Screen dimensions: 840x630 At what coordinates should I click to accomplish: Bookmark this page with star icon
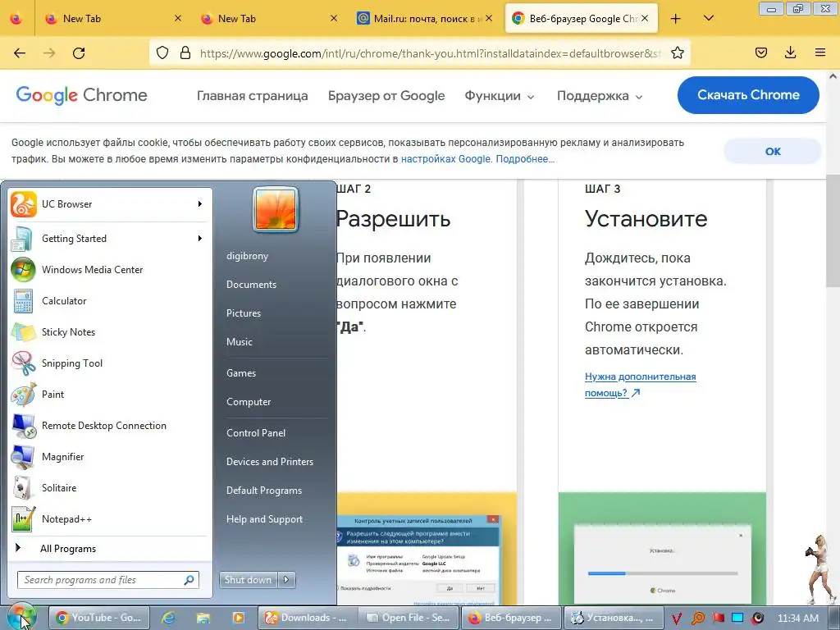[677, 52]
